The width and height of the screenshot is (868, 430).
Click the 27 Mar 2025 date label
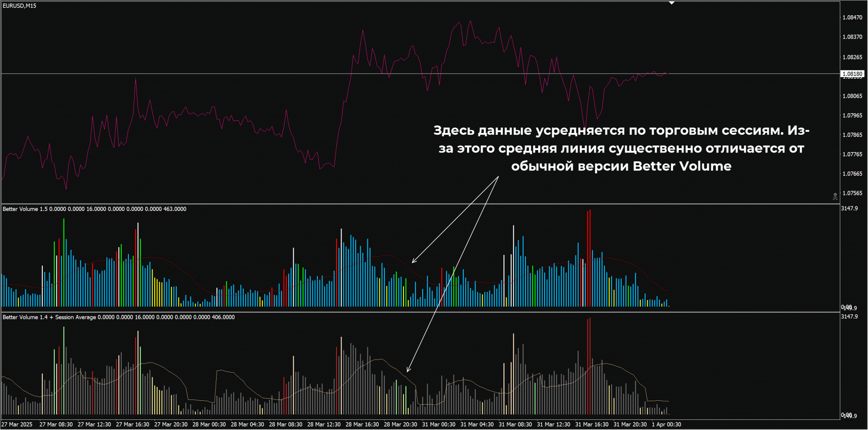17,424
